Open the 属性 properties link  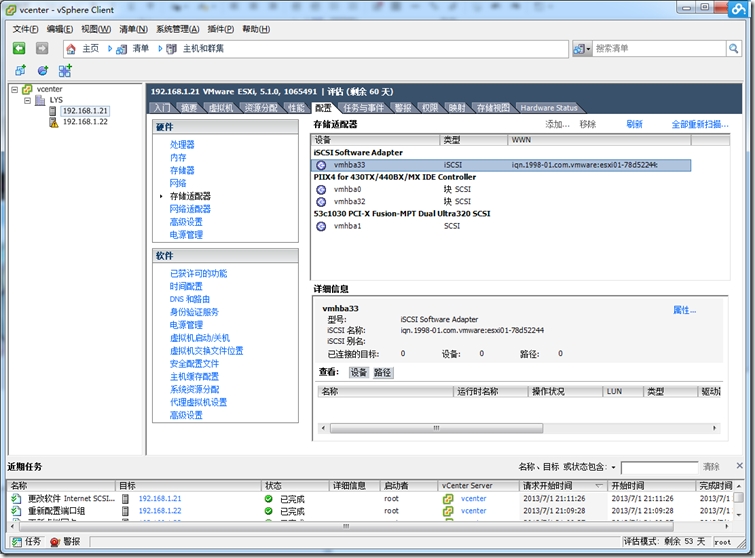click(x=684, y=311)
